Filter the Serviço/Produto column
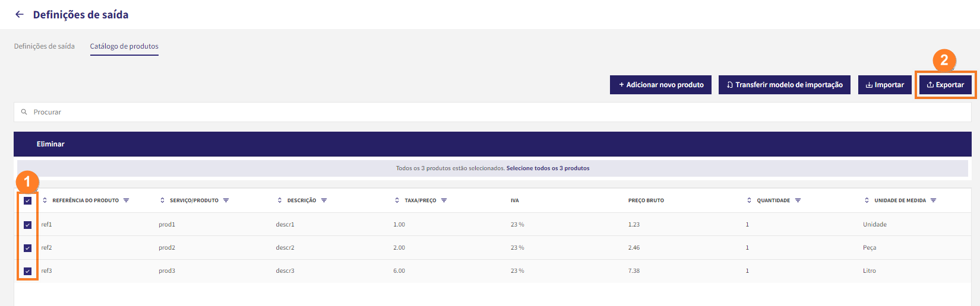The width and height of the screenshot is (980, 306). tap(226, 200)
